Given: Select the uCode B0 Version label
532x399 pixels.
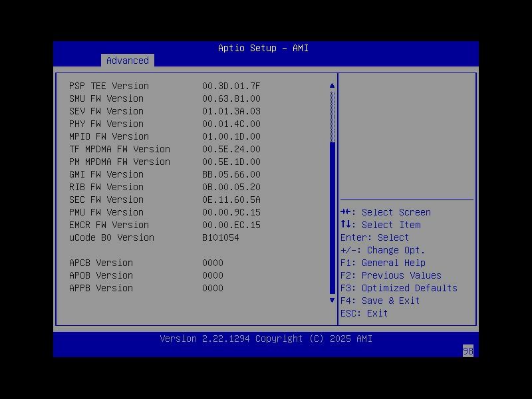Looking at the screenshot, I should click(x=112, y=237).
